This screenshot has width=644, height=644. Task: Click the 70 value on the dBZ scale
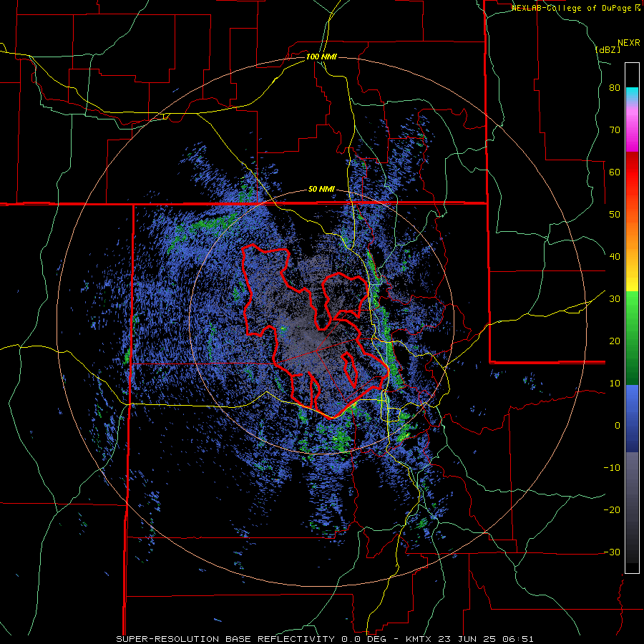pyautogui.click(x=615, y=130)
